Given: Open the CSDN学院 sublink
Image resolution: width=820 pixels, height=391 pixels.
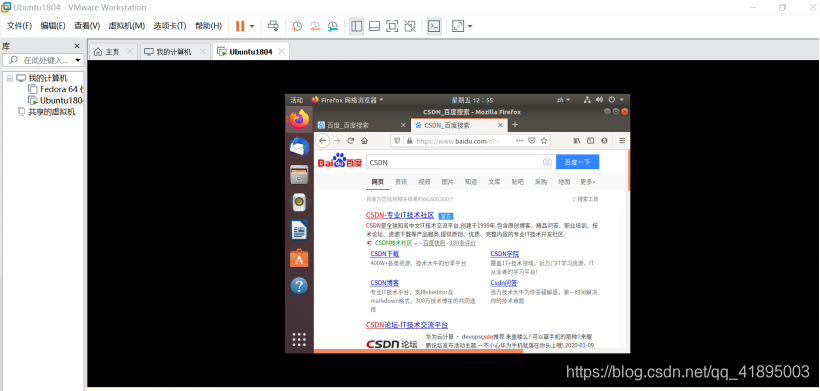Looking at the screenshot, I should pyautogui.click(x=505, y=254).
